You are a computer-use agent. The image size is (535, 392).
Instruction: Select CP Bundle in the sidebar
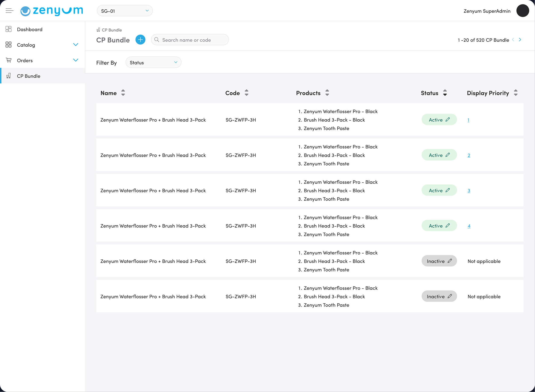coord(28,76)
